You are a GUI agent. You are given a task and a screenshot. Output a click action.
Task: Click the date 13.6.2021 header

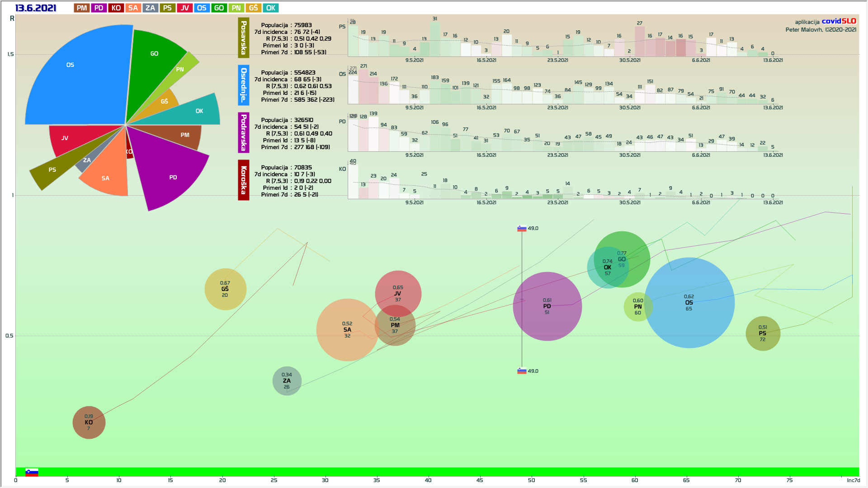point(36,8)
